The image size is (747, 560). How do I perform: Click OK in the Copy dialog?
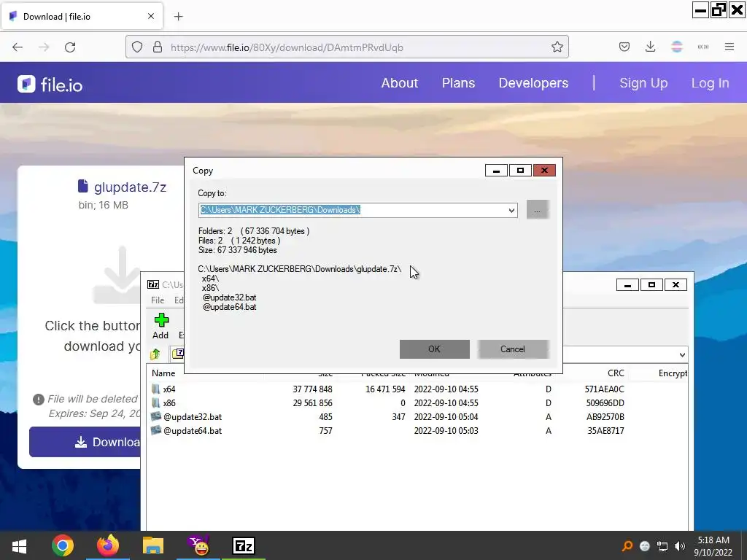(x=435, y=349)
